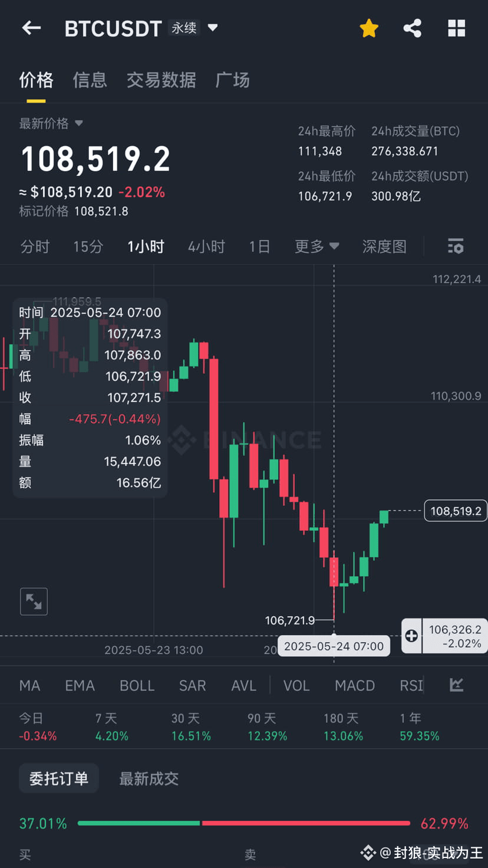Click the 2025-05-24 07:00 time marker
Viewport: 488px width, 868px height.
pos(334,645)
